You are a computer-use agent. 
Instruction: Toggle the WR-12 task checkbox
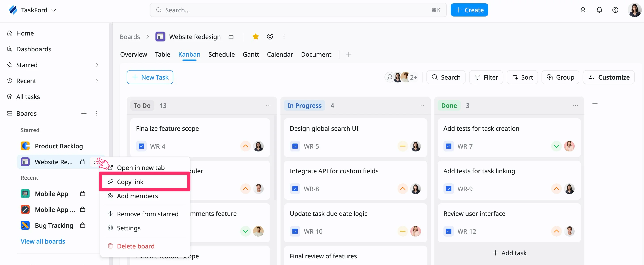449,231
